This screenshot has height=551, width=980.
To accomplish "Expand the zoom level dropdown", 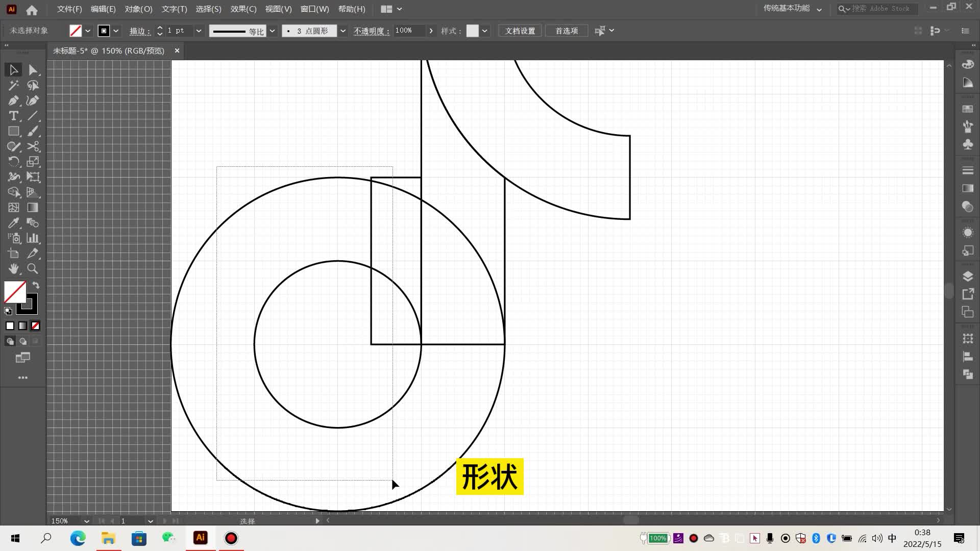I will point(86,521).
